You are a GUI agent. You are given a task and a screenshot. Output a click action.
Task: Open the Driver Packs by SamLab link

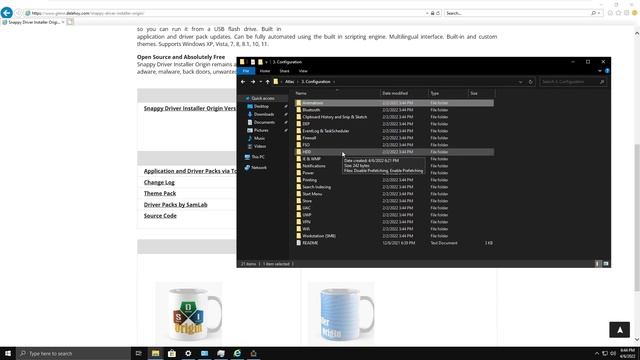tap(176, 204)
